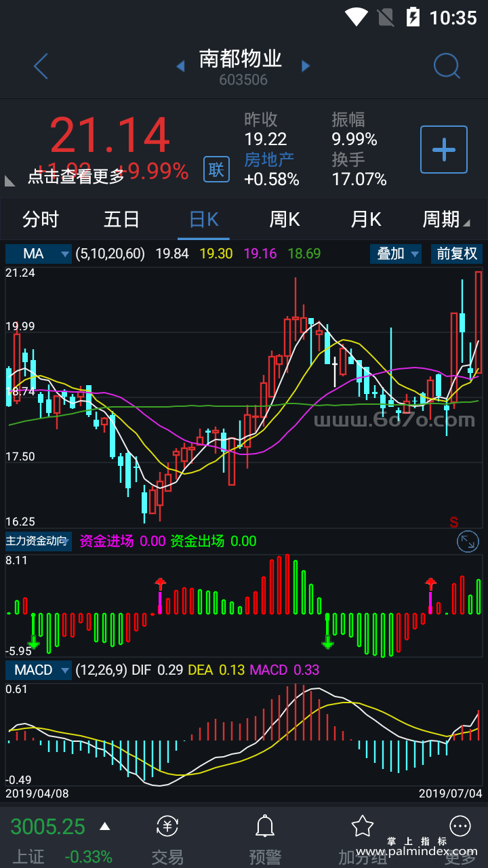The height and width of the screenshot is (868, 488).
Task: Switch to 周K tab
Action: point(285,219)
